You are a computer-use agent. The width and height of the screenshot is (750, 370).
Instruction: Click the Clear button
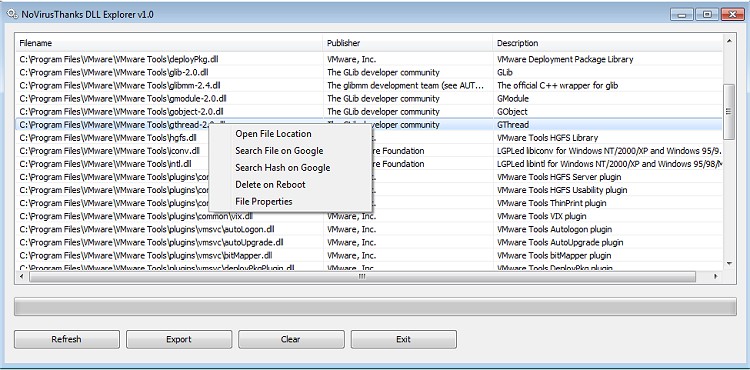(x=291, y=339)
